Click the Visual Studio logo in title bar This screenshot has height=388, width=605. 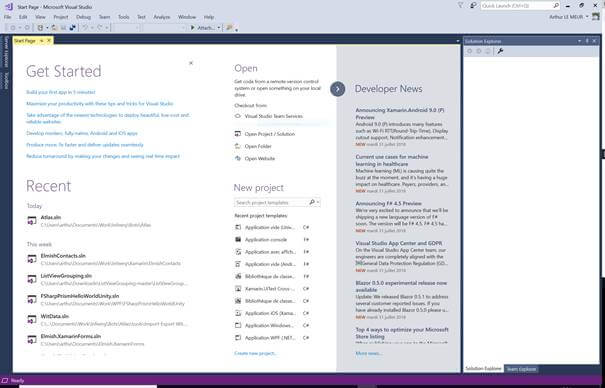click(9, 7)
